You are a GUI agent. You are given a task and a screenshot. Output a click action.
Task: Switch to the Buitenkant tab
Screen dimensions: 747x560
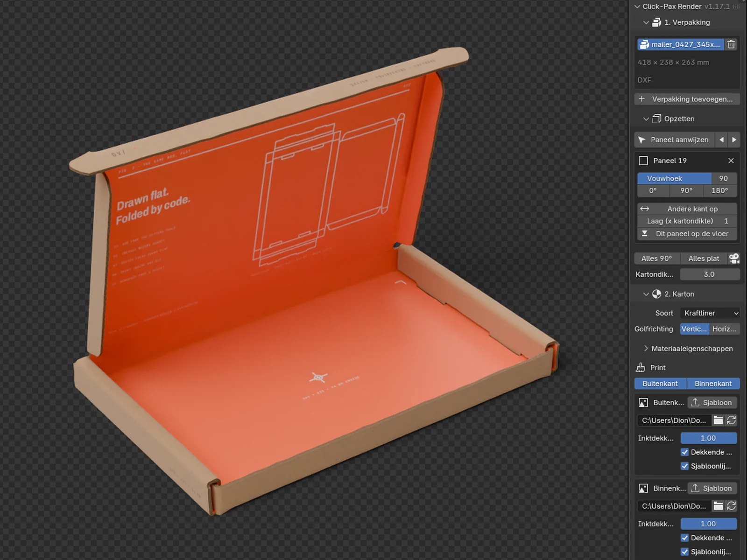(x=660, y=384)
